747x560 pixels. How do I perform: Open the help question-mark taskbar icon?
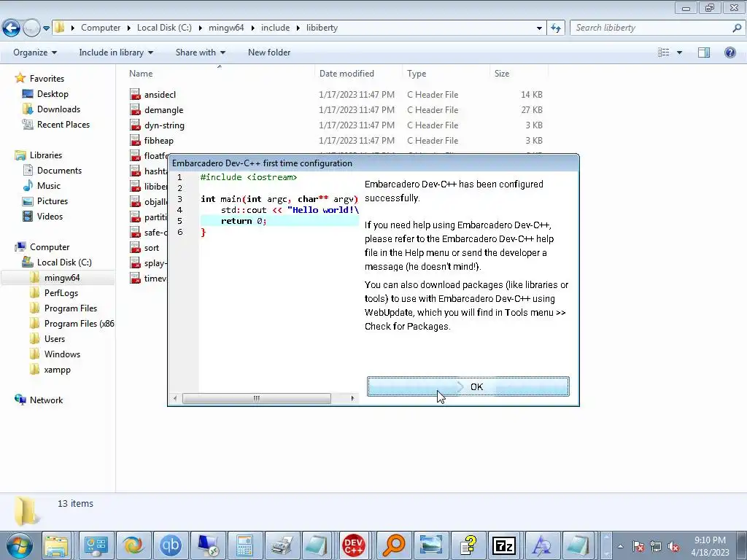468,545
